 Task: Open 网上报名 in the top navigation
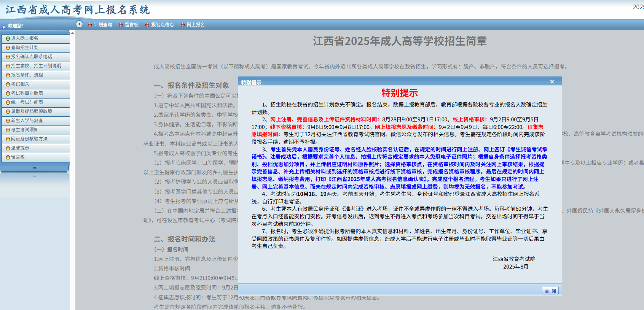pos(196,25)
